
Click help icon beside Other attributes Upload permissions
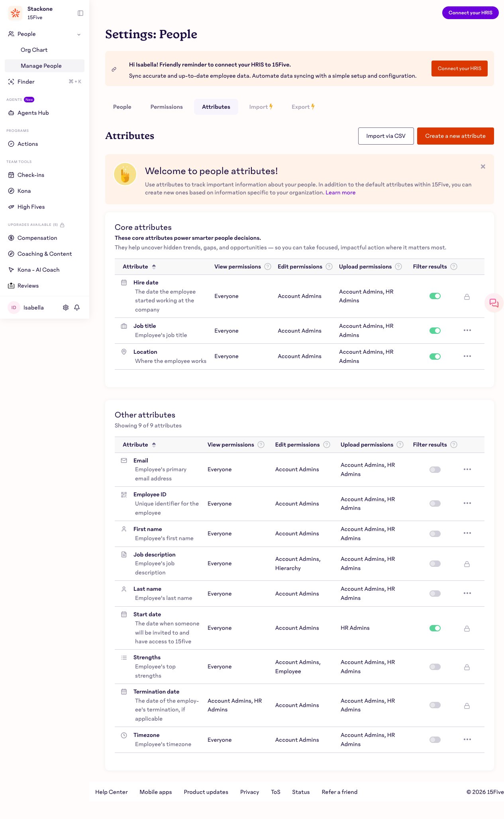tap(400, 445)
